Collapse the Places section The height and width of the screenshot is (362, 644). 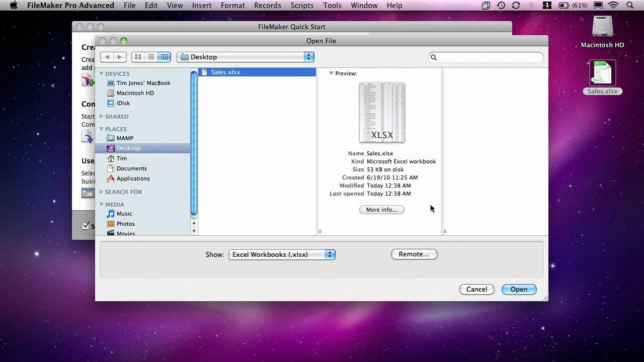101,129
